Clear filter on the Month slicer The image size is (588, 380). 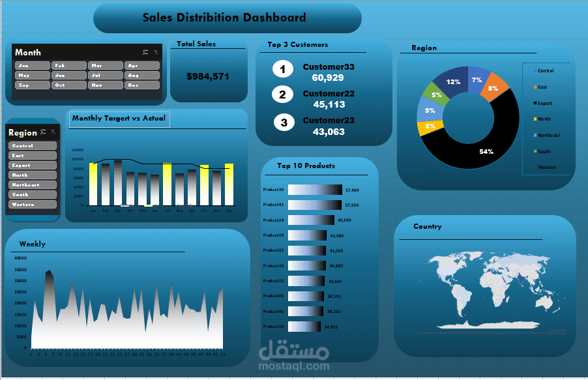tap(156, 53)
